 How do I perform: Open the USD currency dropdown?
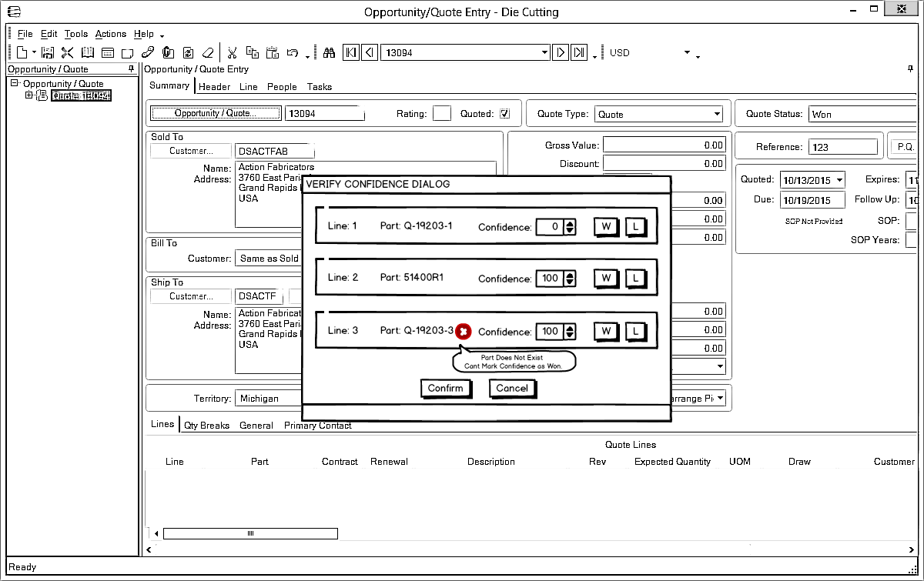coord(687,53)
